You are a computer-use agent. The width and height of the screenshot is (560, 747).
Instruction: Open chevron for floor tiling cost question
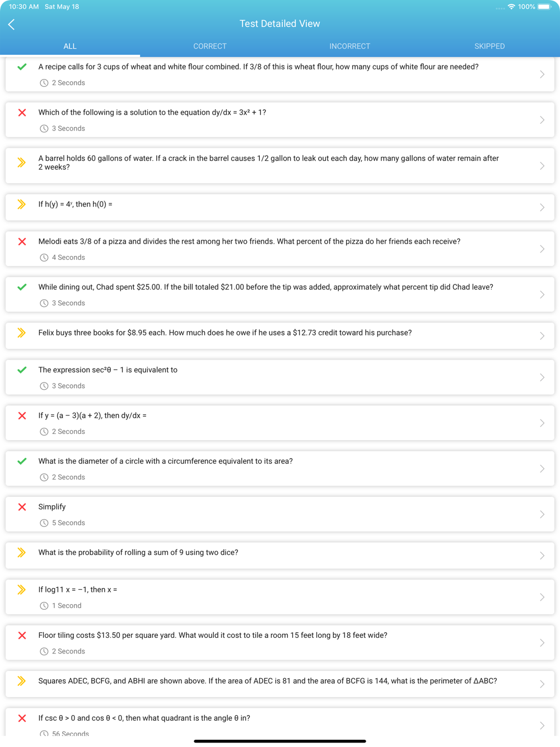click(542, 643)
